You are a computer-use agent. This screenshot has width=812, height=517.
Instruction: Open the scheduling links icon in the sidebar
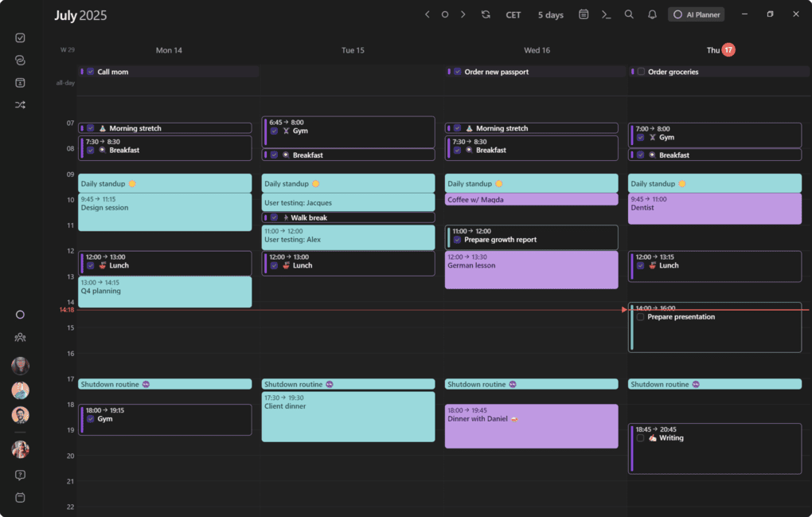click(20, 61)
